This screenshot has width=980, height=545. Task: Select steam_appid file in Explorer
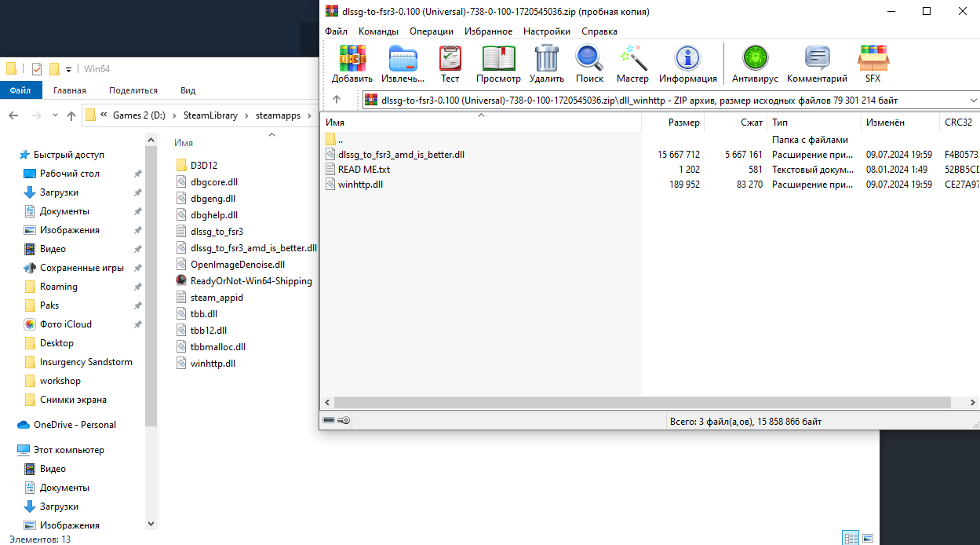[217, 298]
